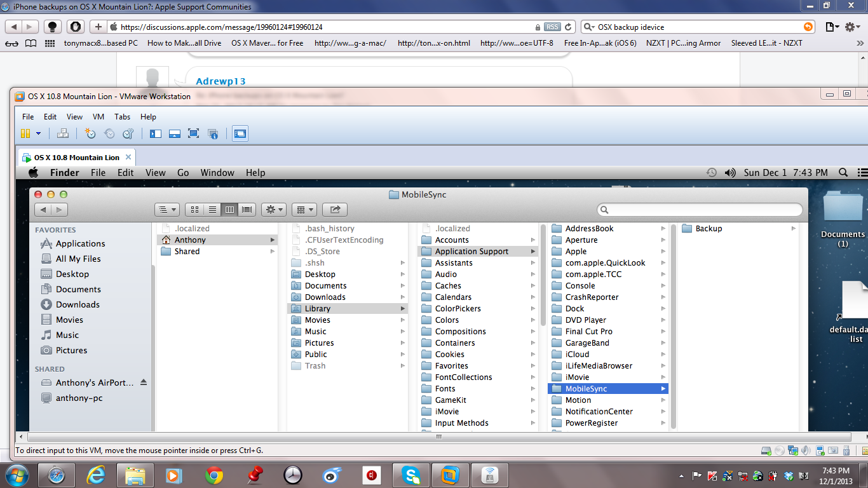Open Applications in Finder sidebar
The width and height of the screenshot is (868, 488).
pos(80,243)
